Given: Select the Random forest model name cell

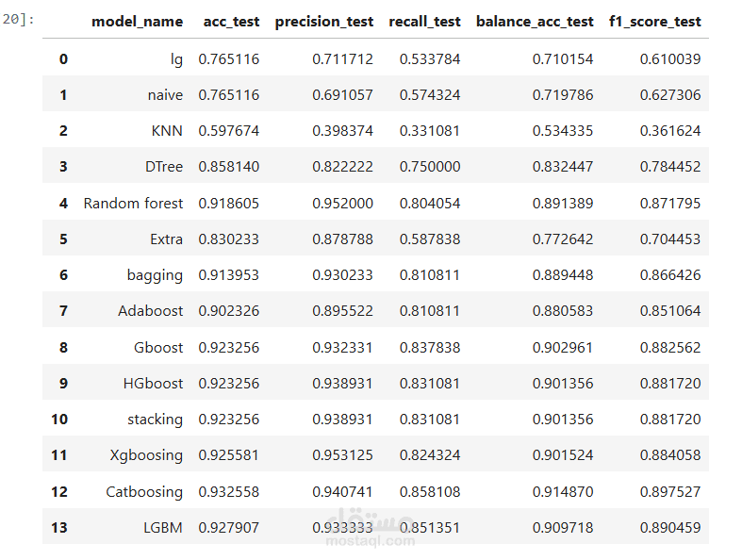Looking at the screenshot, I should [x=133, y=203].
